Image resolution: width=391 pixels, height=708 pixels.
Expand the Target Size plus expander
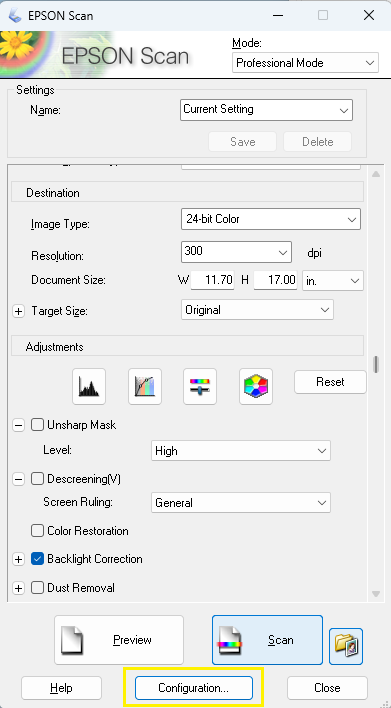click(x=18, y=311)
